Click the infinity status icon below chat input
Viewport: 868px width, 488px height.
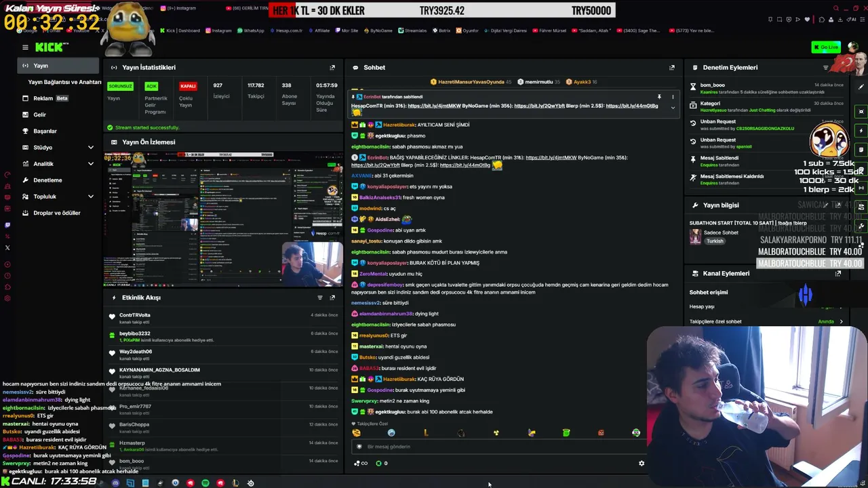[x=361, y=464]
